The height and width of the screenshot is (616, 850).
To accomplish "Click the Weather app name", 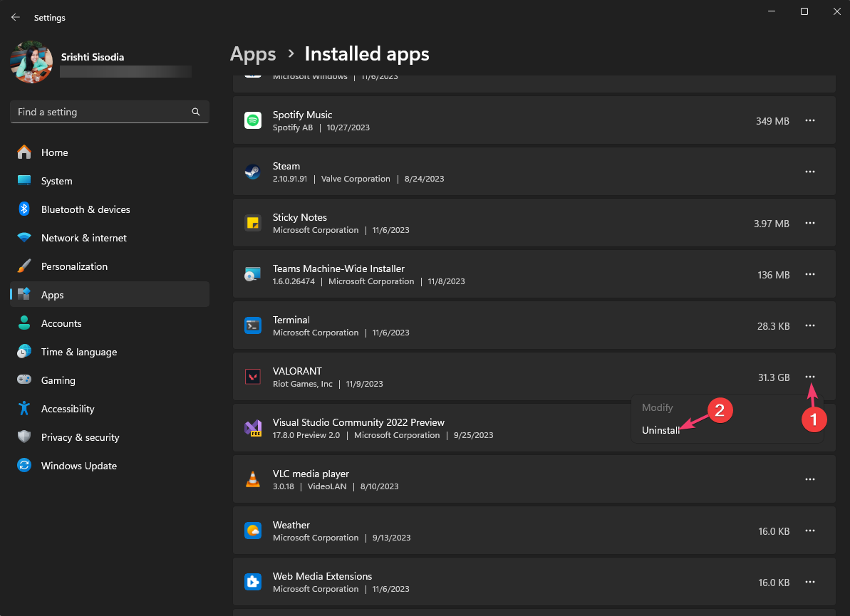I will [x=291, y=525].
